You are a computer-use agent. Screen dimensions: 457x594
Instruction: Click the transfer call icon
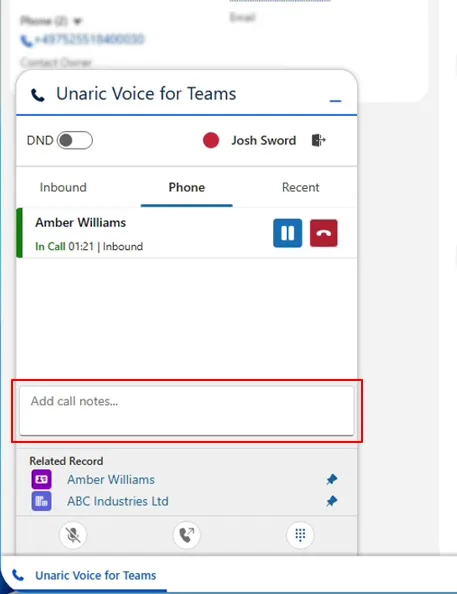coord(186,535)
